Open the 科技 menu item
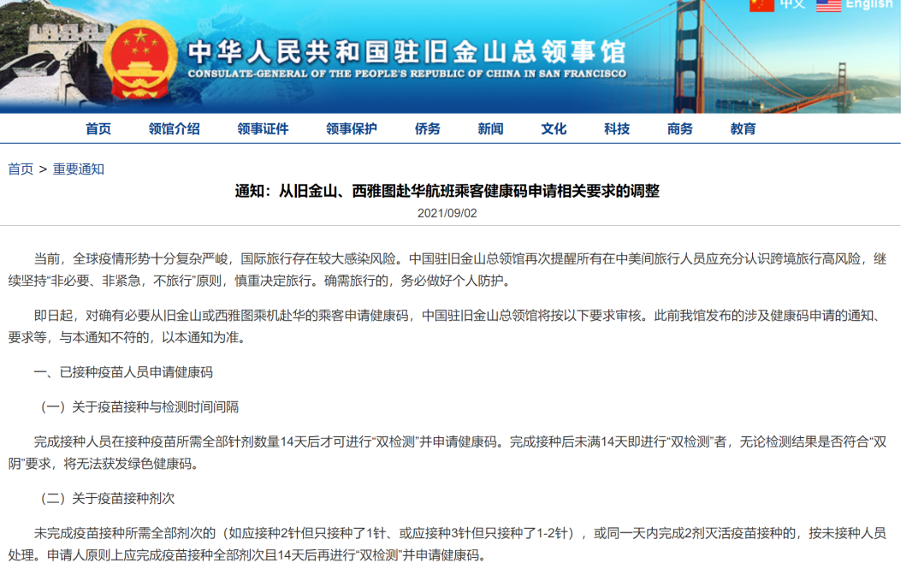The height and width of the screenshot is (563, 924). [x=617, y=129]
